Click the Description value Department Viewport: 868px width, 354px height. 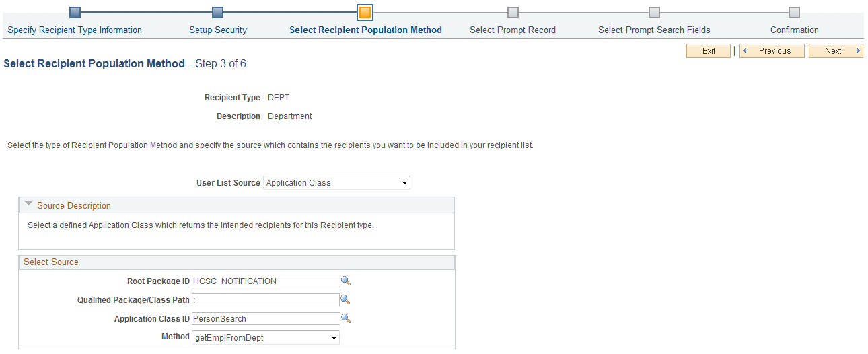(290, 116)
